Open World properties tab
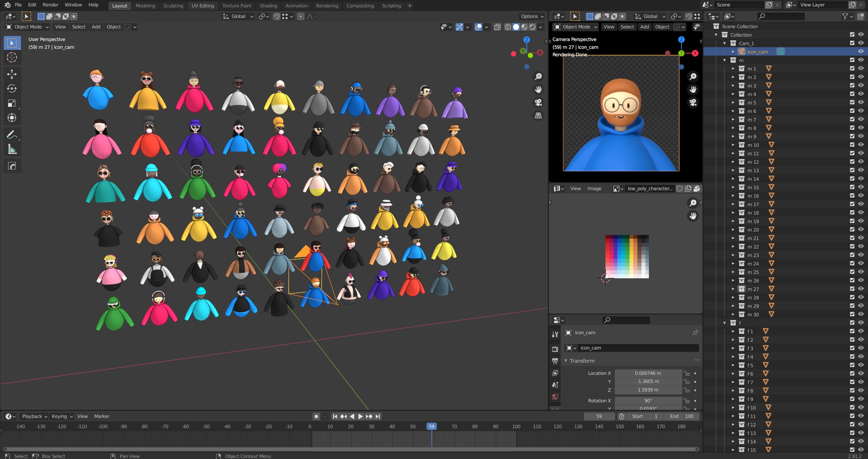Image resolution: width=868 pixels, height=459 pixels. (x=555, y=397)
